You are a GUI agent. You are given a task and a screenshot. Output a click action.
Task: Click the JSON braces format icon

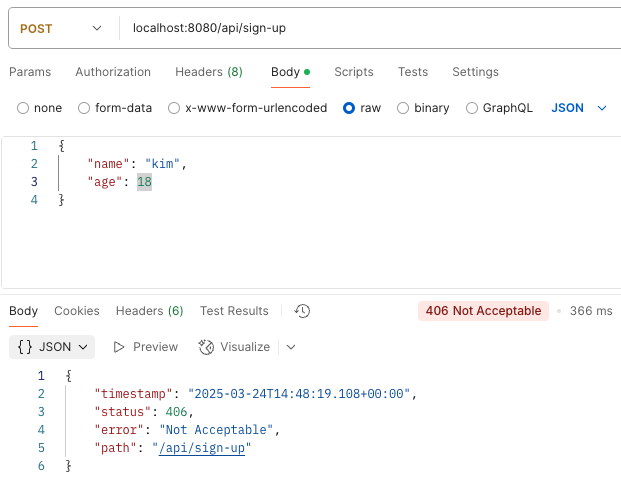[x=24, y=347]
